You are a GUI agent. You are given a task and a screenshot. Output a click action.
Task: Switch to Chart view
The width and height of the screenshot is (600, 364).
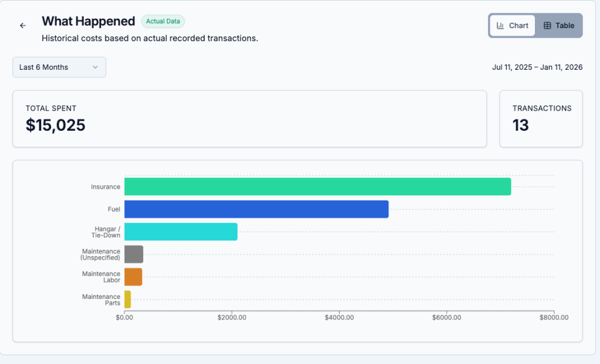tap(513, 26)
